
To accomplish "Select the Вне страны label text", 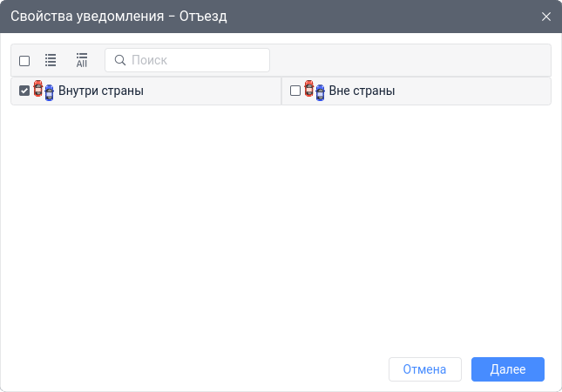I will click(x=362, y=91).
